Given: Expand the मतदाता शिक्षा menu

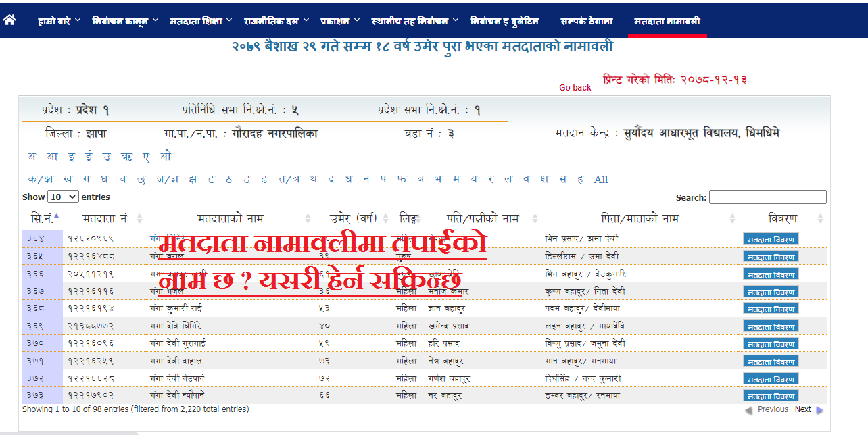Looking at the screenshot, I should [201, 21].
